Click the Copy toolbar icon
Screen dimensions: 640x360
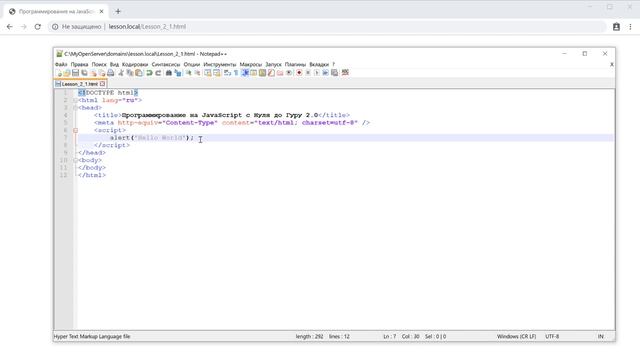(130, 73)
